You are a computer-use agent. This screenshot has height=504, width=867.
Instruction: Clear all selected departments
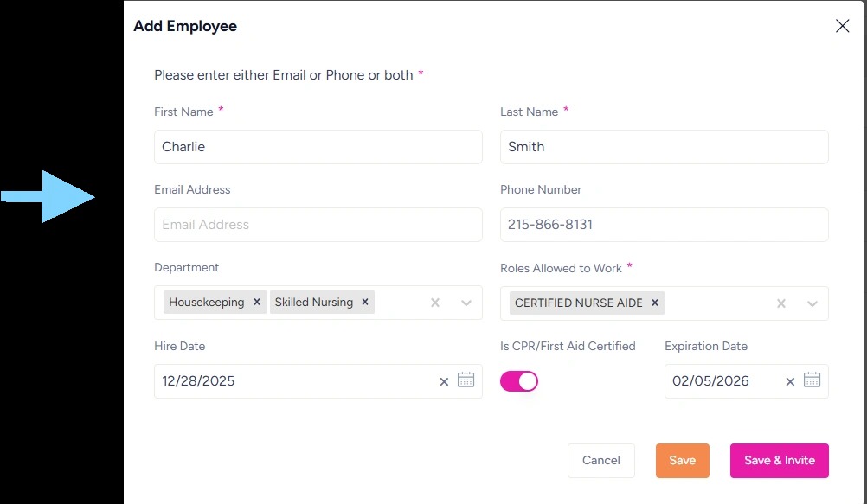coord(435,303)
